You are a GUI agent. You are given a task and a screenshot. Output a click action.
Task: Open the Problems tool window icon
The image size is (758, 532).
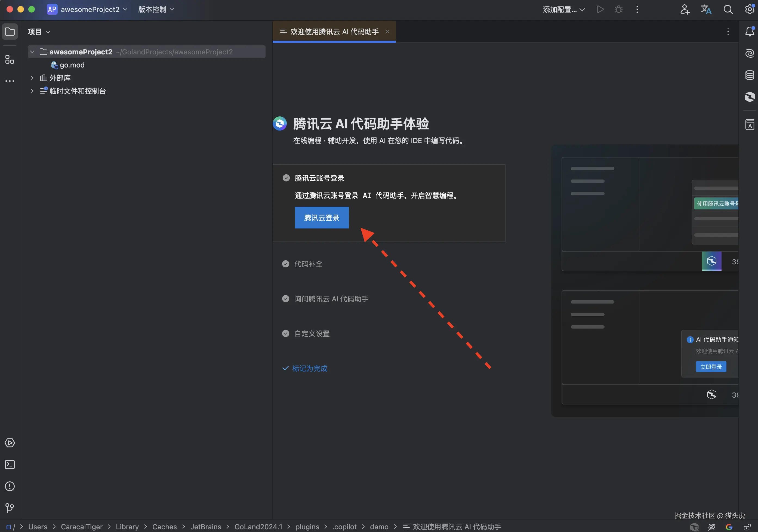click(10, 487)
